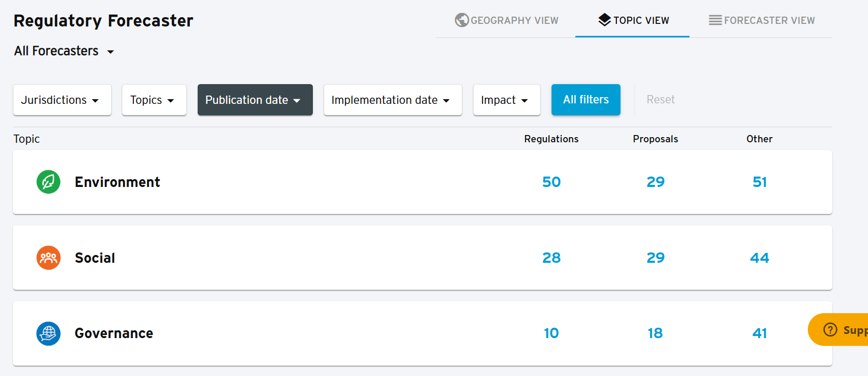Click the All filters button
The height and width of the screenshot is (376, 868).
586,100
